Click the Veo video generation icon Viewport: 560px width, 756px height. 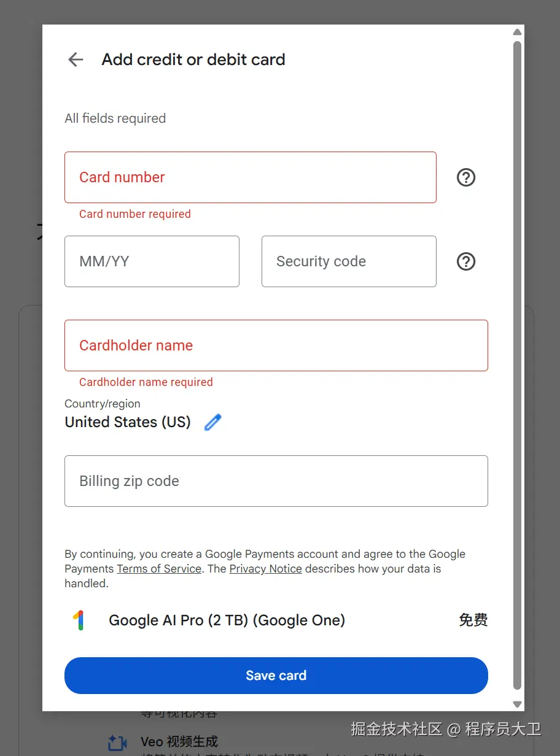click(x=117, y=742)
